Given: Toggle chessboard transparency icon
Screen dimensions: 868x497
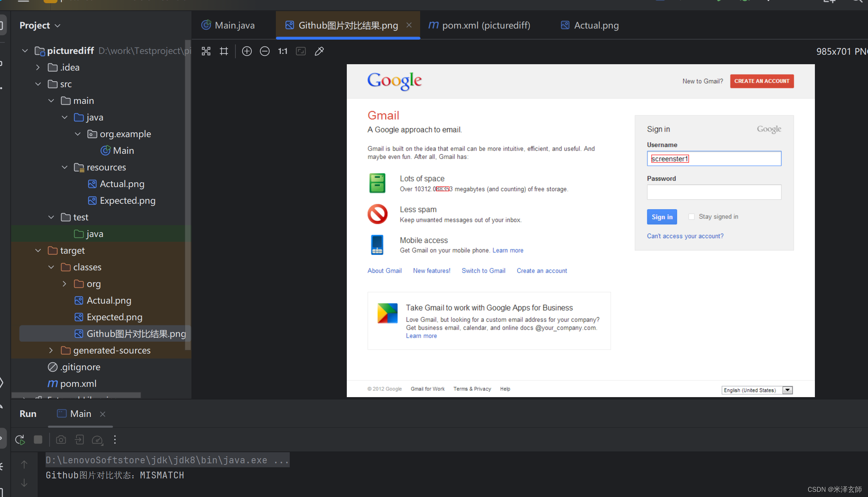Looking at the screenshot, I should (x=206, y=51).
